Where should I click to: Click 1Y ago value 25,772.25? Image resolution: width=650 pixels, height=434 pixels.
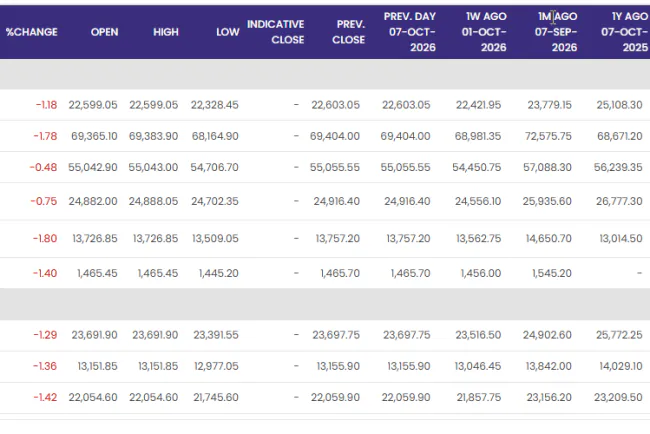click(x=619, y=335)
